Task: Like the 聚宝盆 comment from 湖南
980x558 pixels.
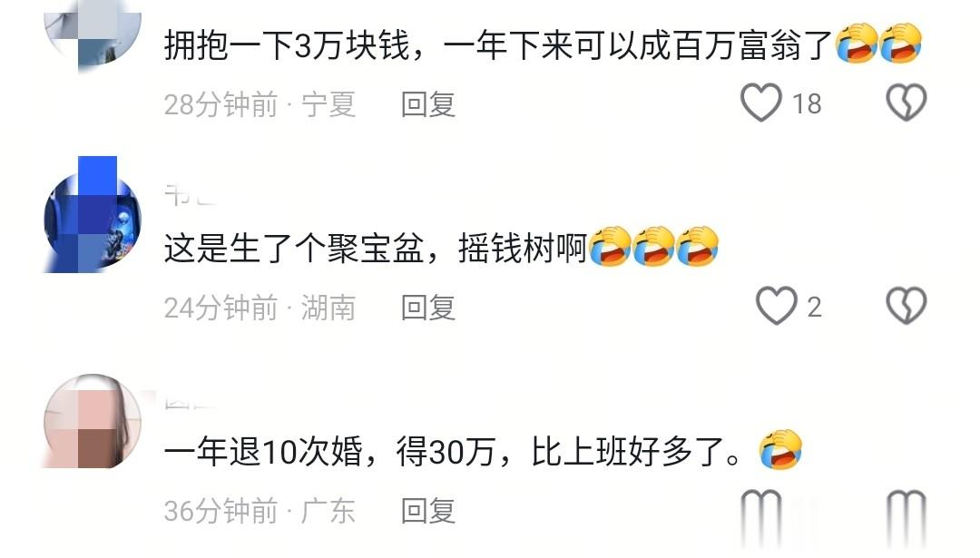Action: 776,306
